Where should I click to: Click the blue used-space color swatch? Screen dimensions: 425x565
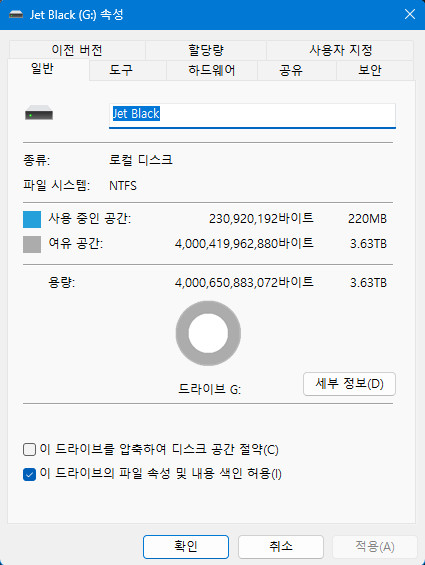(32, 219)
